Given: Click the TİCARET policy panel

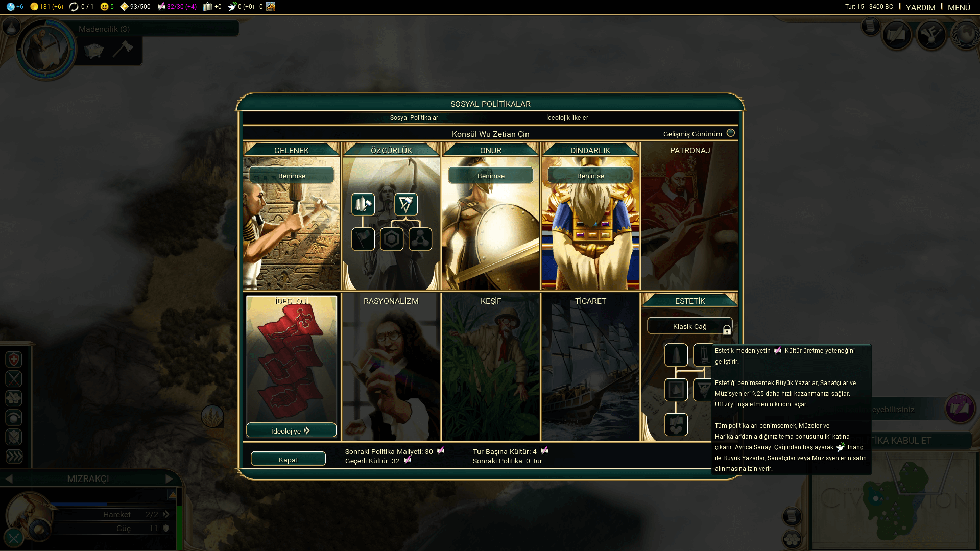Looking at the screenshot, I should click(590, 367).
